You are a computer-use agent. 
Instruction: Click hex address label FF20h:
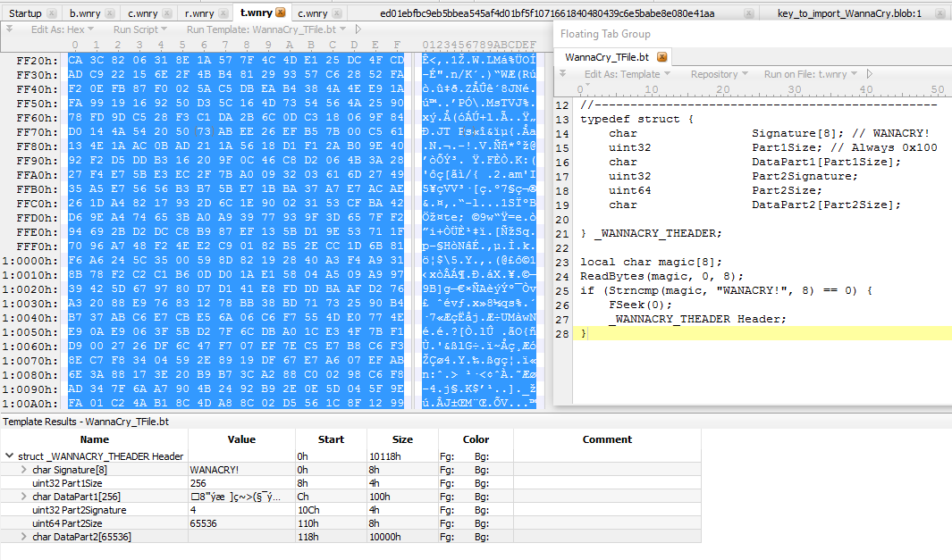point(37,60)
